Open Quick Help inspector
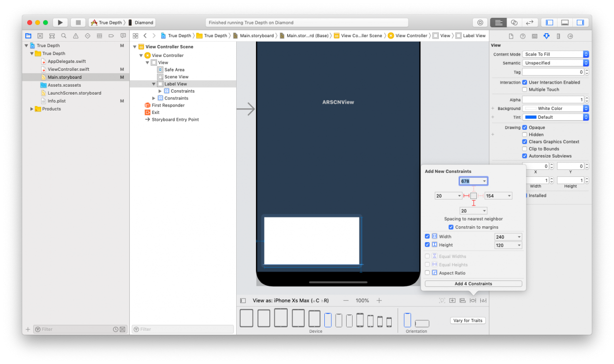Viewport: 614px width, 364px height. (522, 36)
